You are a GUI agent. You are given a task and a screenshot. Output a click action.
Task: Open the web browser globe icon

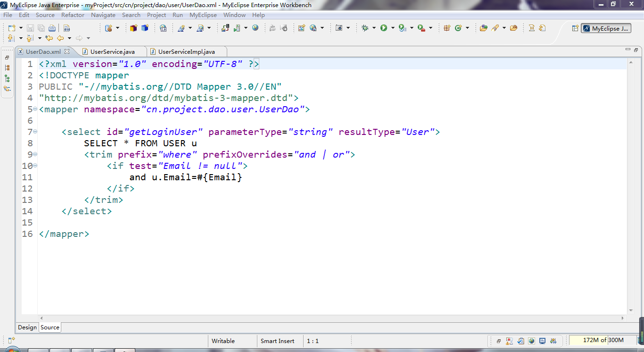click(255, 28)
